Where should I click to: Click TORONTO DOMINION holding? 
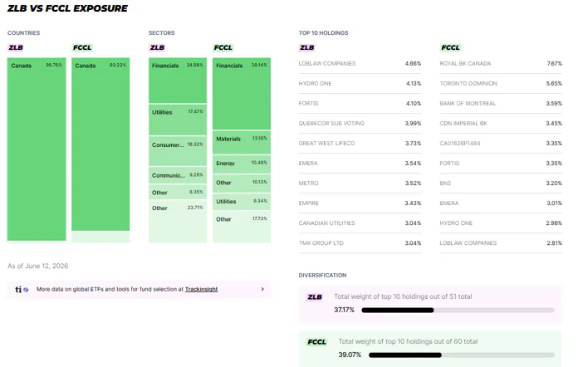coord(468,84)
